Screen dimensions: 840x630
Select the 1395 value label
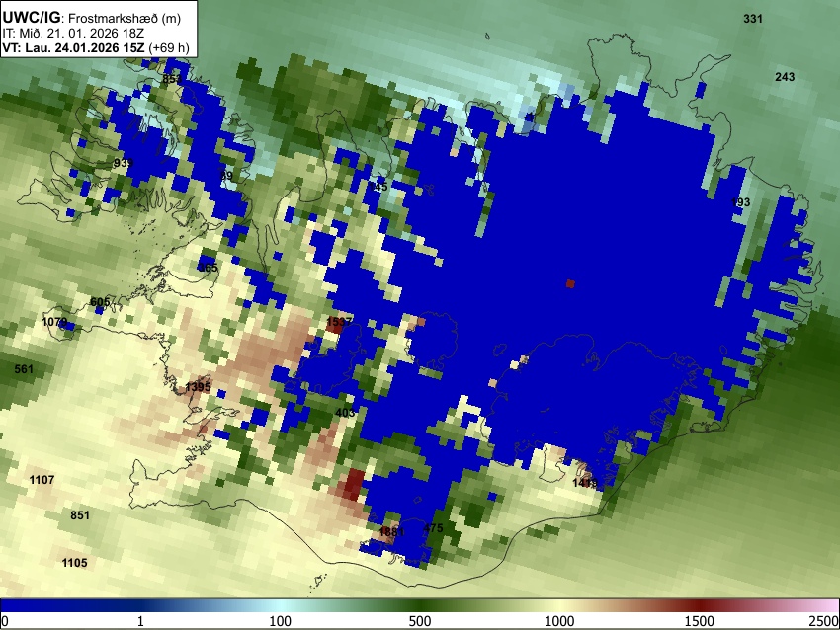199,387
